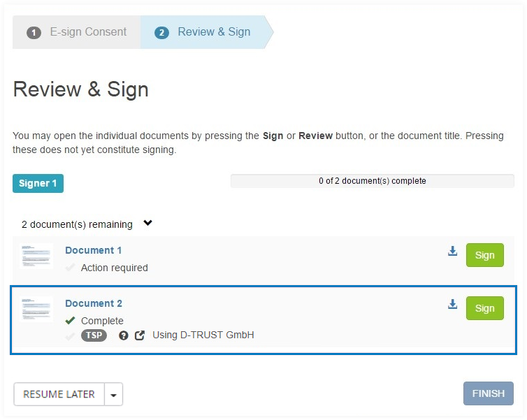Click the Finish button
This screenshot has height=420, width=527.
pos(488,393)
